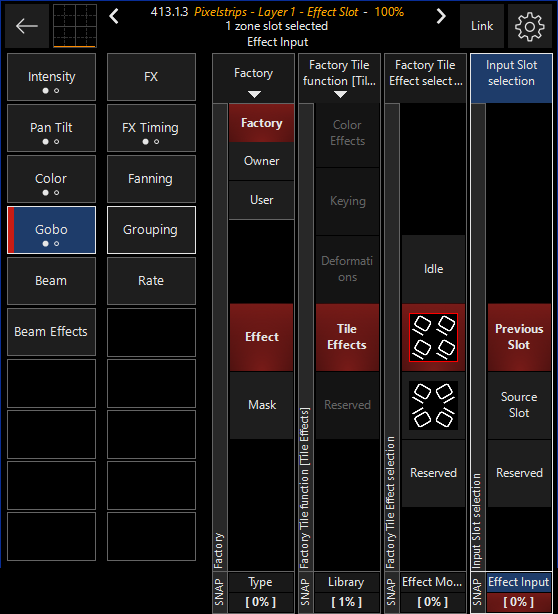The width and height of the screenshot is (558, 614).
Task: Click the back arrow icon
Action: click(27, 26)
